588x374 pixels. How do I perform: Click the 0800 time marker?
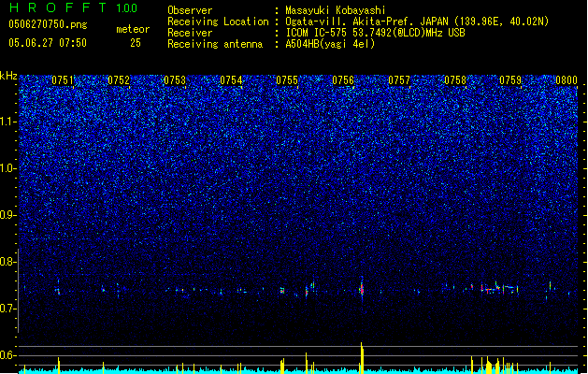point(566,80)
